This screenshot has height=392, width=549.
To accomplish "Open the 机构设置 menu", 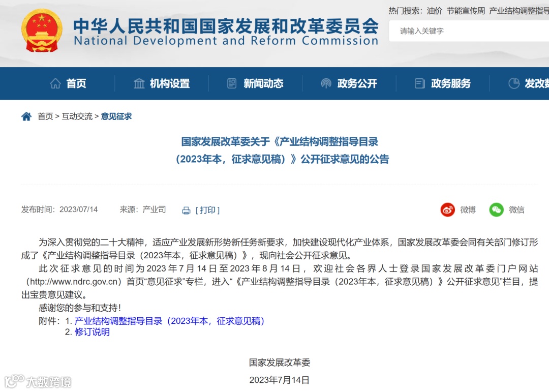I will pos(170,83).
